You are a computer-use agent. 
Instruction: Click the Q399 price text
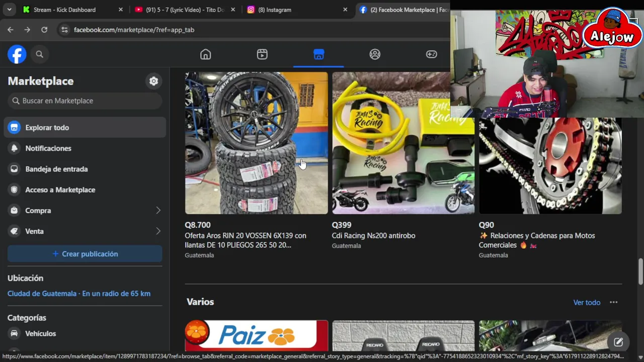click(342, 225)
